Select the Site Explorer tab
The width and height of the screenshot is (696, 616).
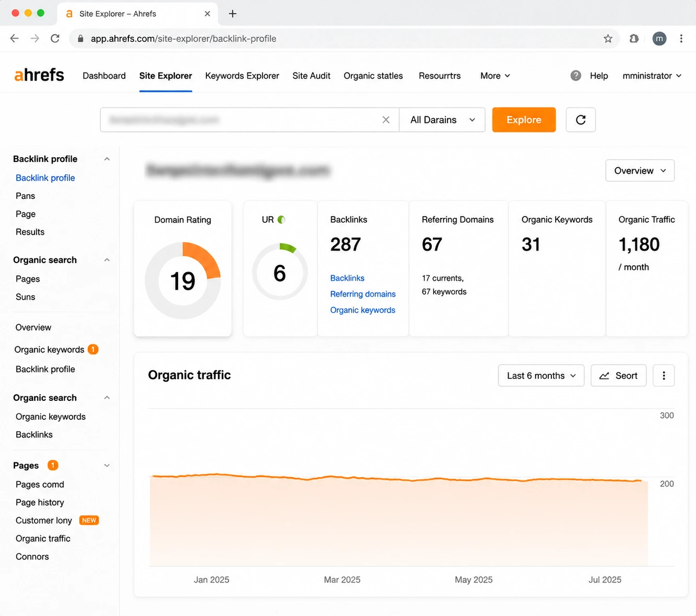(166, 76)
